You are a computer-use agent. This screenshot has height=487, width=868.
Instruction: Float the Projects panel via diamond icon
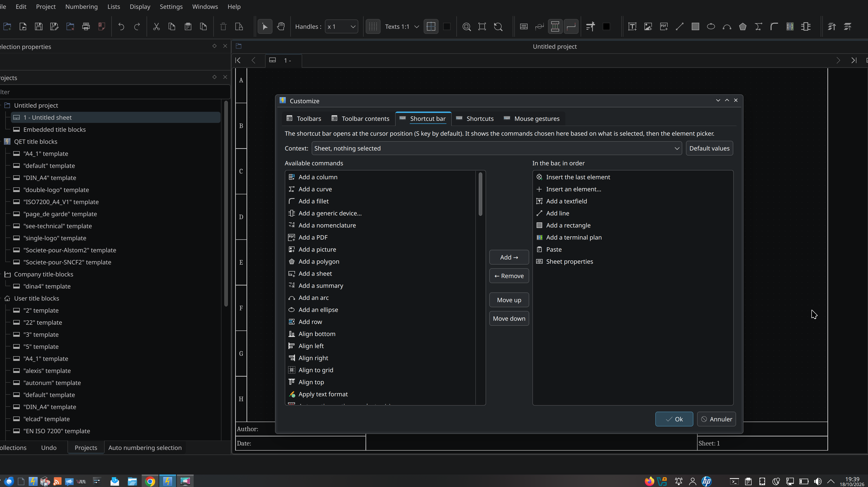214,77
